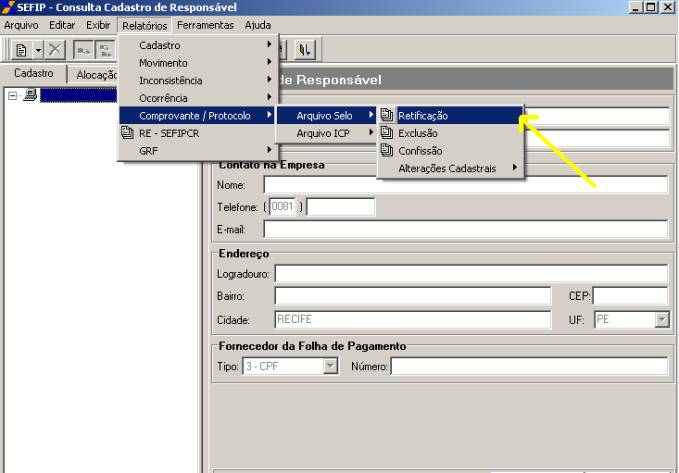Click the exit door toolbar icon

tap(303, 46)
